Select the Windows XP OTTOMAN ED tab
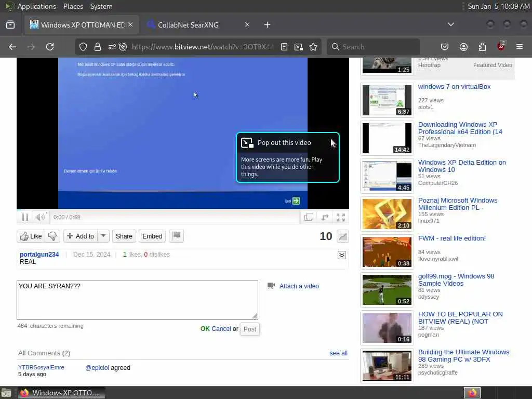This screenshot has width=532, height=399. pyautogui.click(x=82, y=25)
